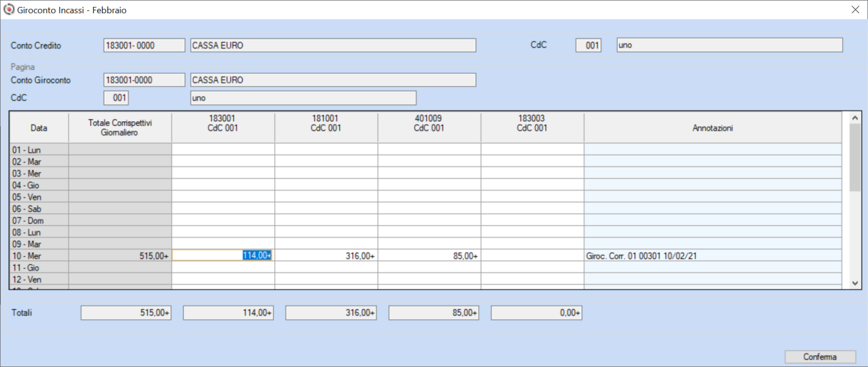The width and height of the screenshot is (868, 367).
Task: Select the 04 - Gio row
Action: point(39,185)
